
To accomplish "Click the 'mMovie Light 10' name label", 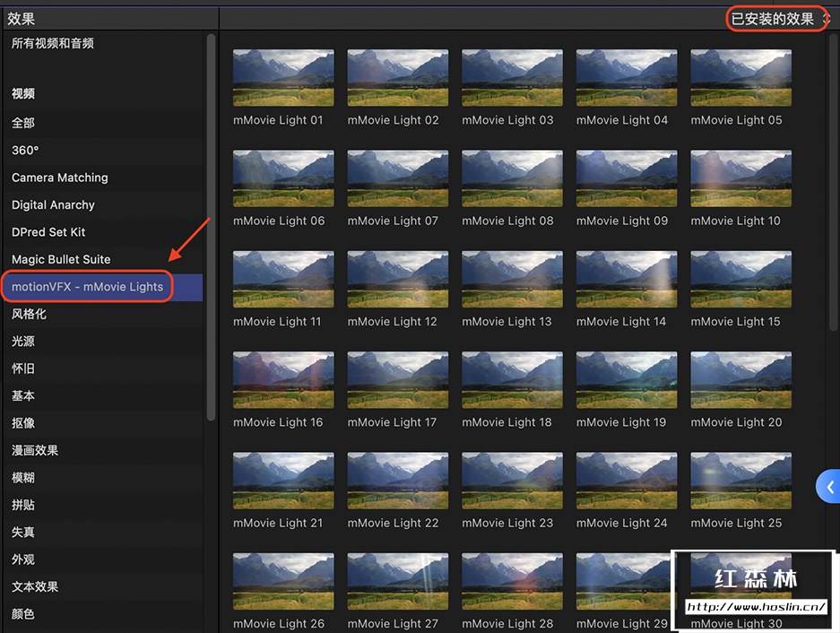I will pyautogui.click(x=735, y=221).
